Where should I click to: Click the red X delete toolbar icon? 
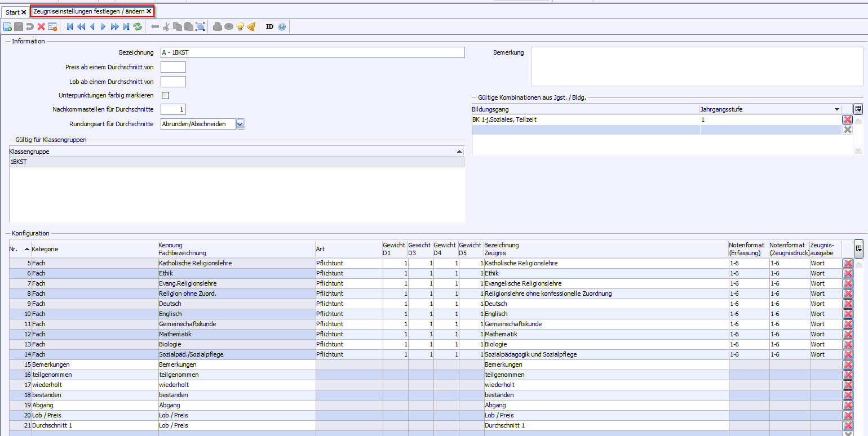[x=41, y=26]
